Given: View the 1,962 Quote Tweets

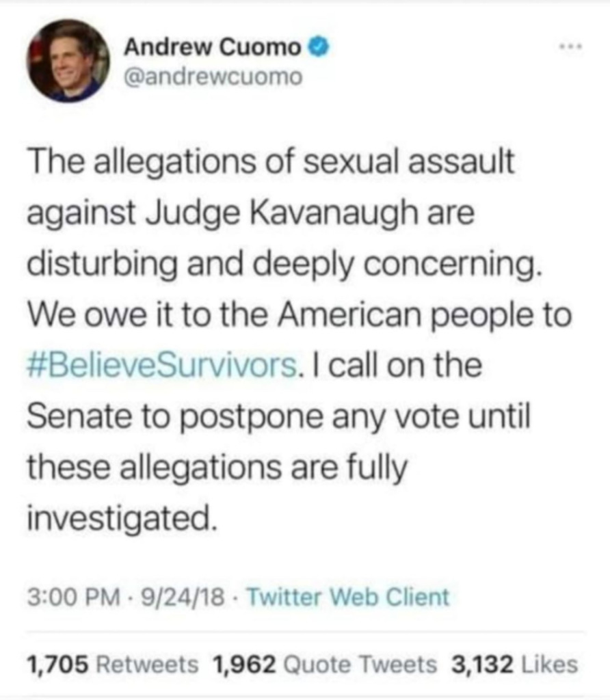Looking at the screenshot, I should tap(324, 664).
